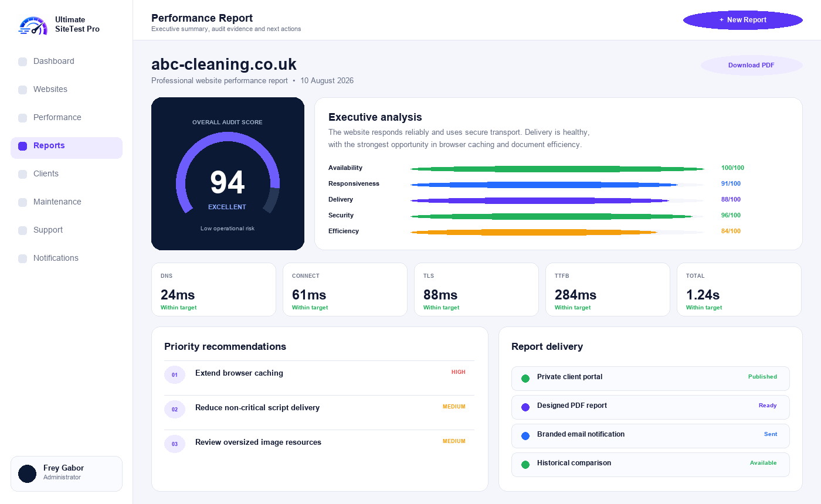
Task: Create a report with New Report button
Action: coord(743,20)
